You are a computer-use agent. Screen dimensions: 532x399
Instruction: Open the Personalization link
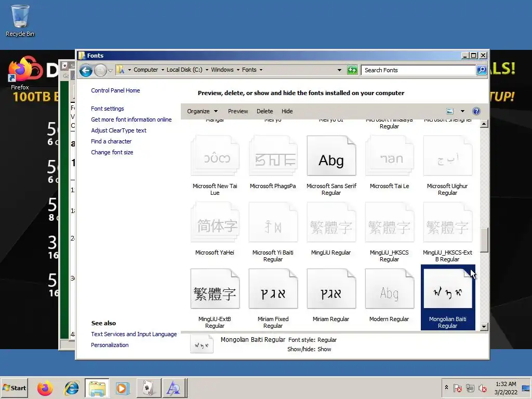coord(110,345)
